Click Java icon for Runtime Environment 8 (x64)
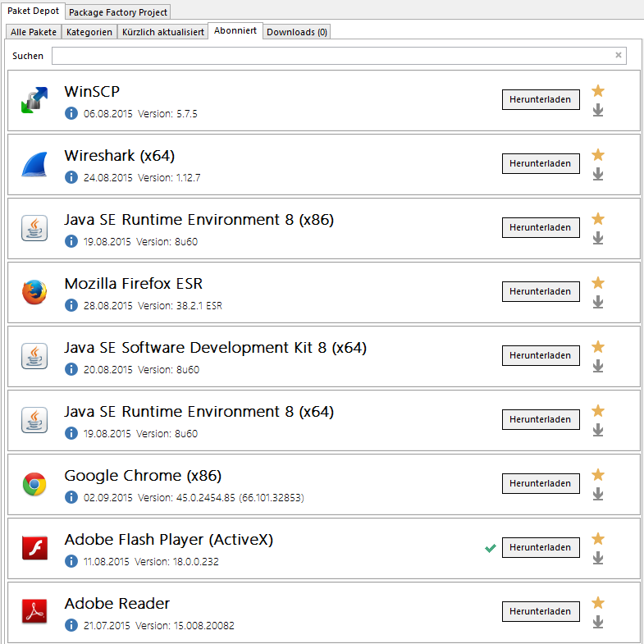 pos(34,420)
